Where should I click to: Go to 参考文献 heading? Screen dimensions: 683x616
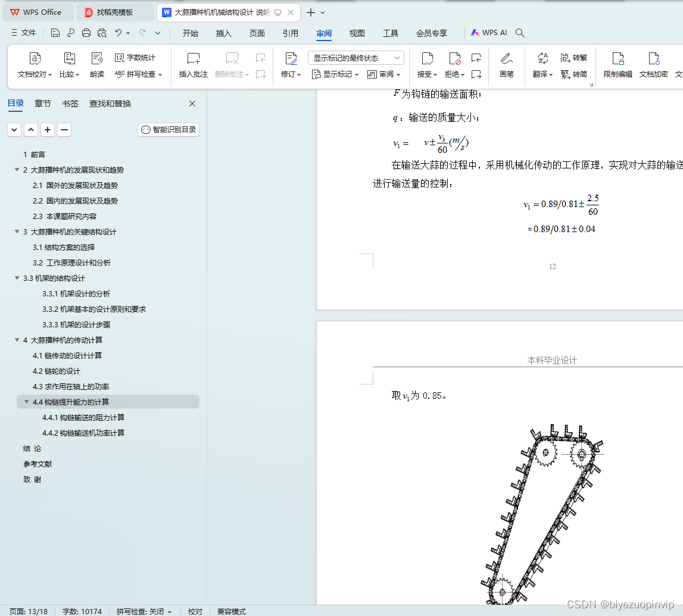(x=38, y=464)
